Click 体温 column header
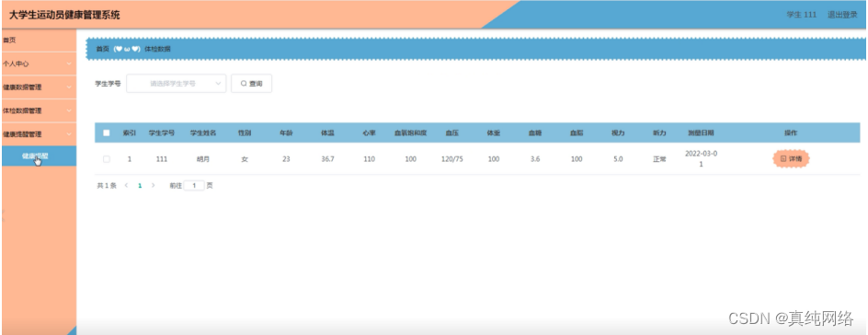Screen dimensions: 868x335 click(x=327, y=133)
